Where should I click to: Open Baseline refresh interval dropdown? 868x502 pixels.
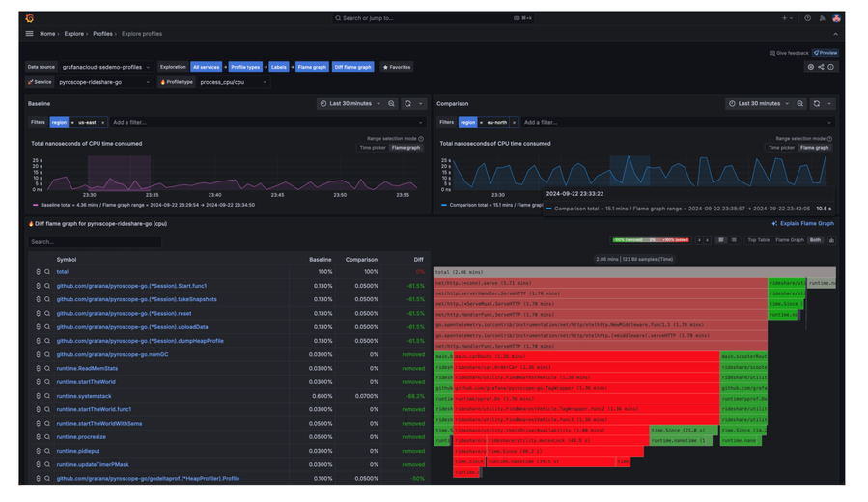[420, 104]
